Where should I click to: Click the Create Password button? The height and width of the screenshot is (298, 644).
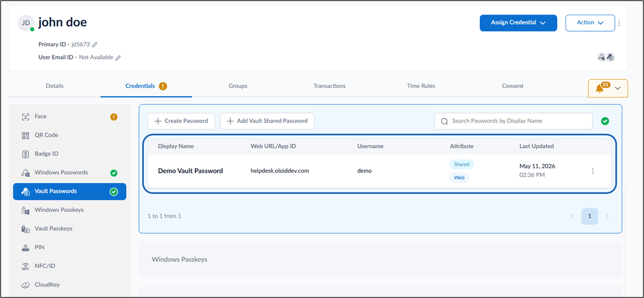181,121
